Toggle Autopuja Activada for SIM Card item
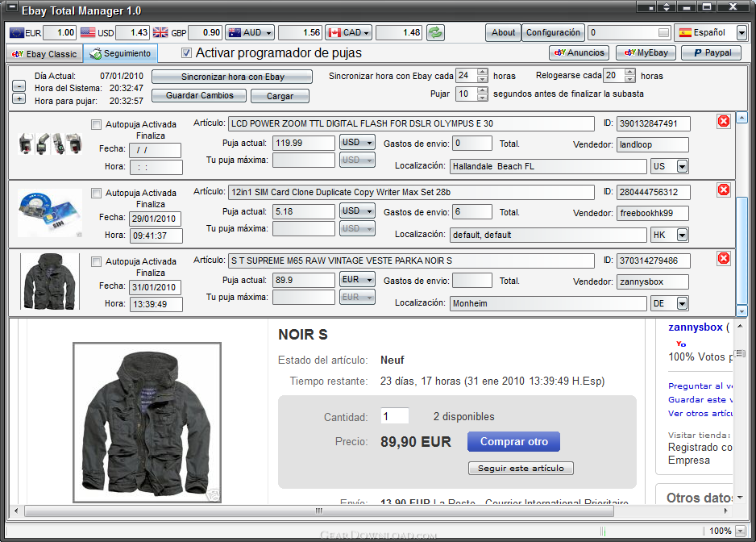 (x=97, y=193)
